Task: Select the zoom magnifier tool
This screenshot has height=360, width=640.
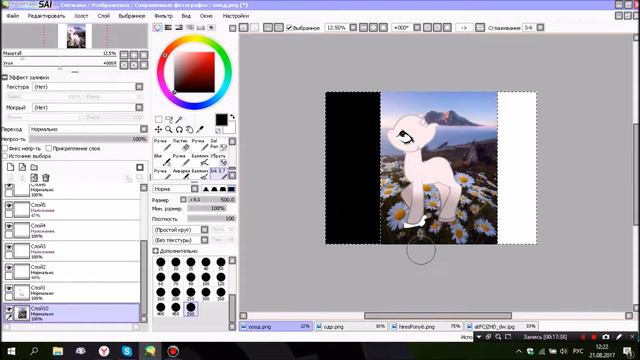Action: tap(169, 129)
